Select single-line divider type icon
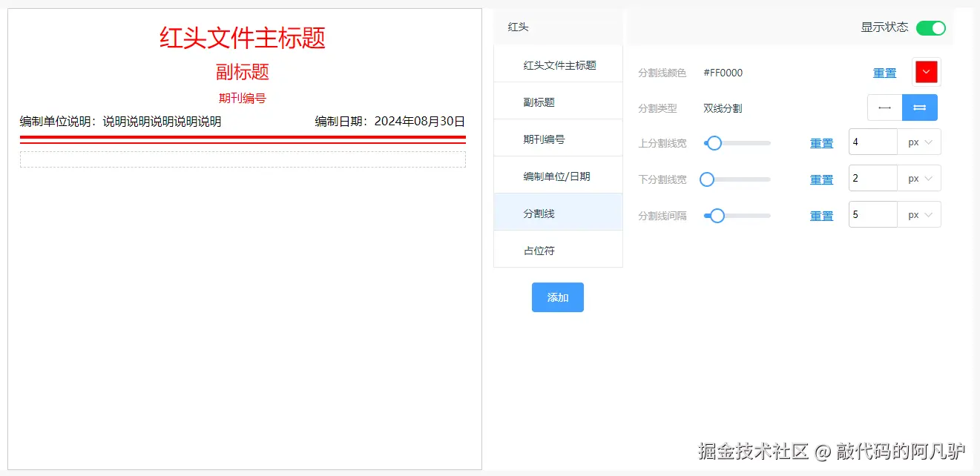Viewport: 980px width, 476px height. point(884,108)
